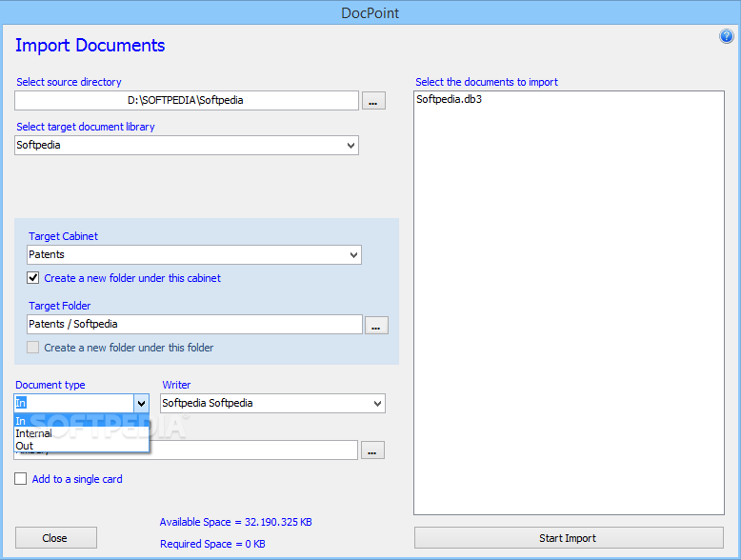Select 'In' from the document type list

[x=81, y=421]
